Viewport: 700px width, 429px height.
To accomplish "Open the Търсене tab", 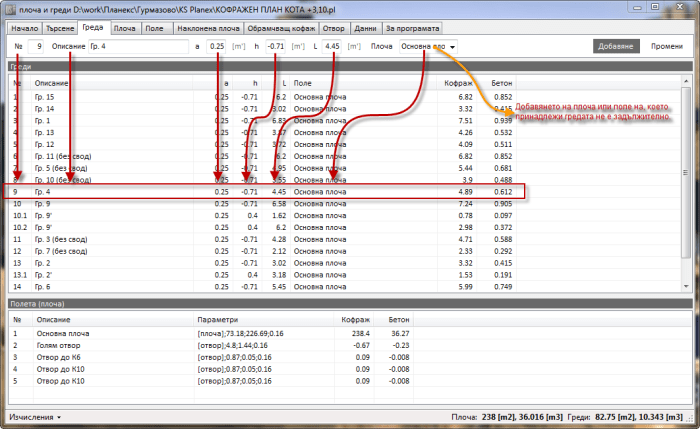I will (61, 30).
